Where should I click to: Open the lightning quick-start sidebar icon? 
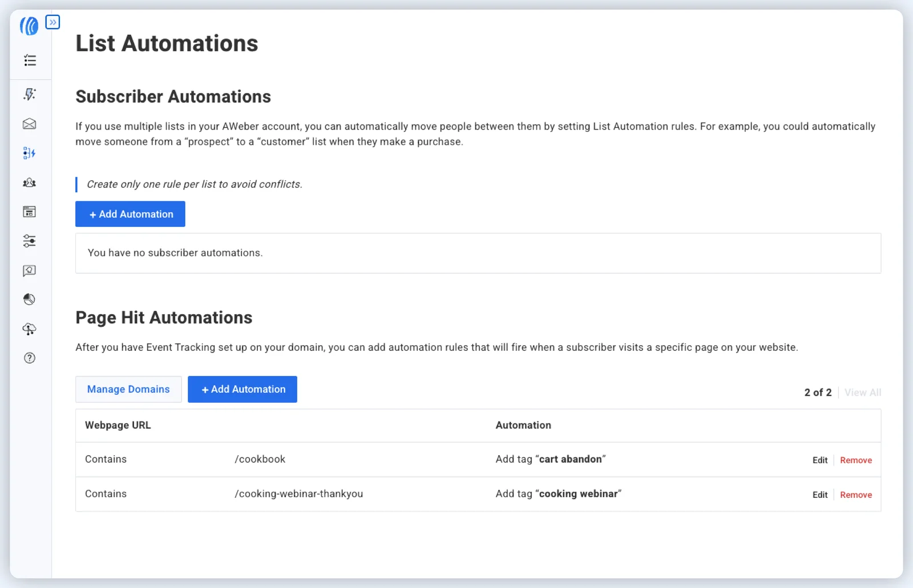[x=30, y=94]
